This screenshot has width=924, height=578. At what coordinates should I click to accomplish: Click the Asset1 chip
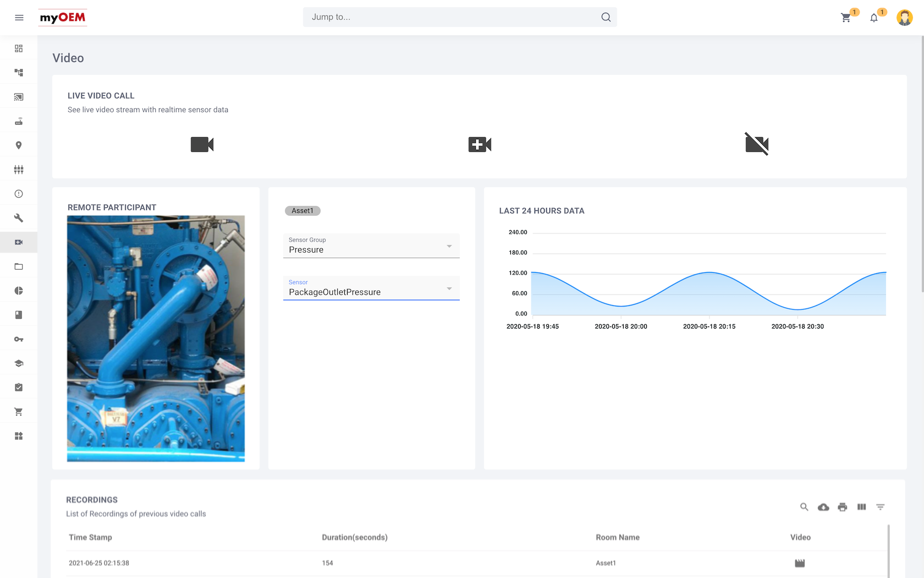click(x=302, y=211)
